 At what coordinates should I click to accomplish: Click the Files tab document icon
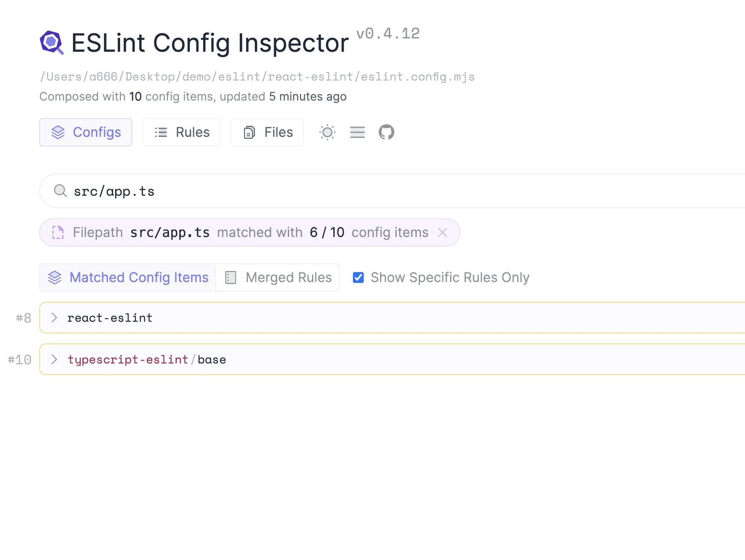pos(249,132)
